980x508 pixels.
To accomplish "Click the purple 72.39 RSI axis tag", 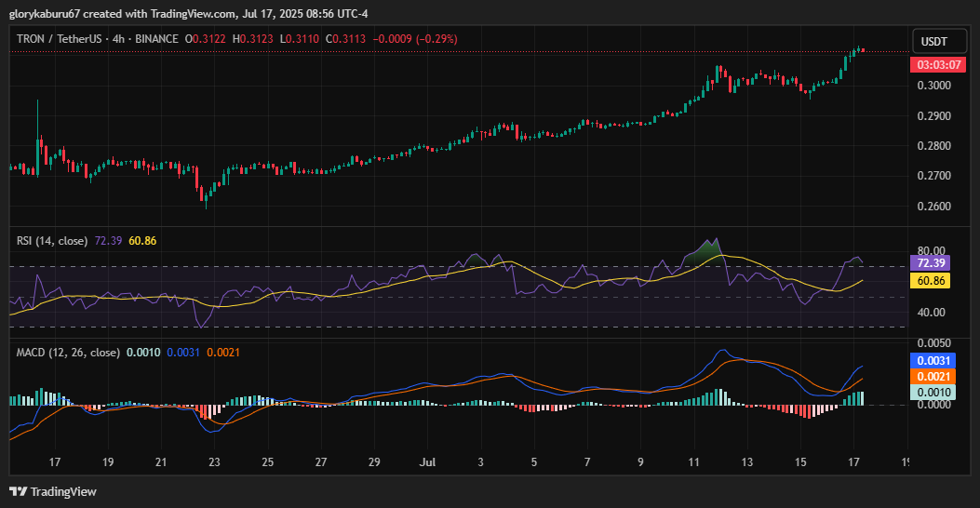I will click(932, 265).
